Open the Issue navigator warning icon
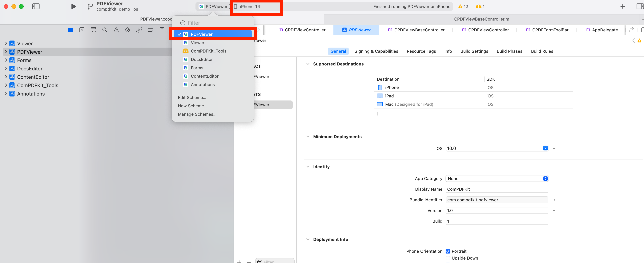Viewport: 644px width, 263px height. click(116, 30)
